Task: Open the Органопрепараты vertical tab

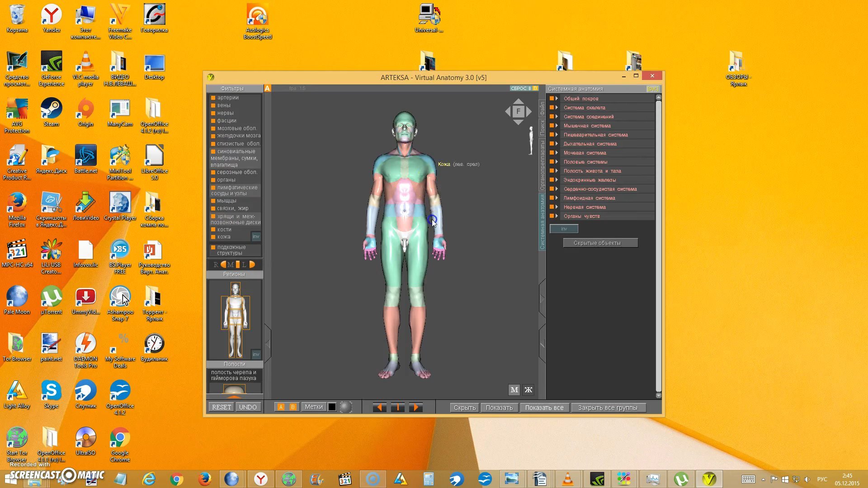Action: pos(542,165)
